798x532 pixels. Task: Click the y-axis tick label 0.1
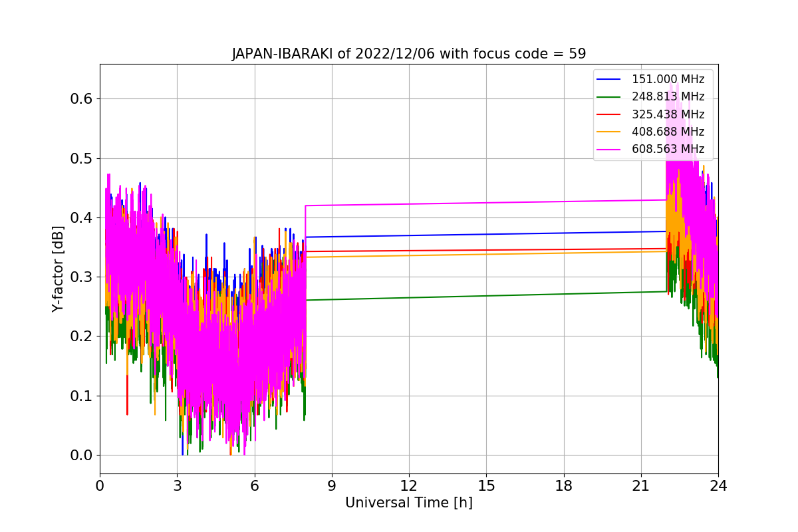82,396
